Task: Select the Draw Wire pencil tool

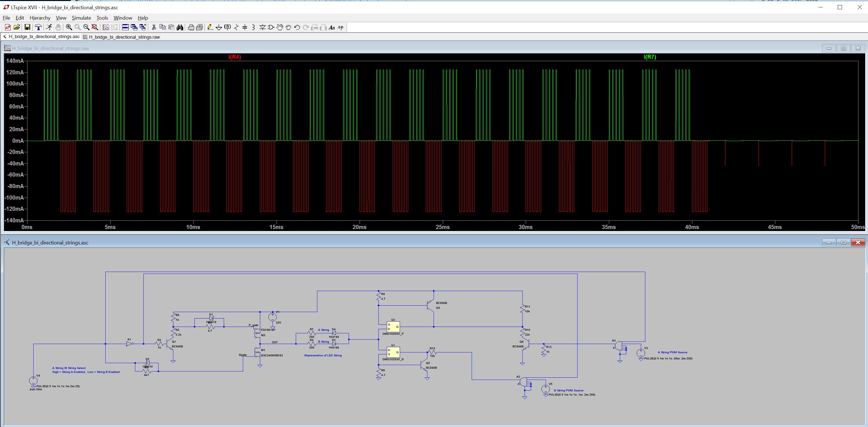Action: (210, 27)
